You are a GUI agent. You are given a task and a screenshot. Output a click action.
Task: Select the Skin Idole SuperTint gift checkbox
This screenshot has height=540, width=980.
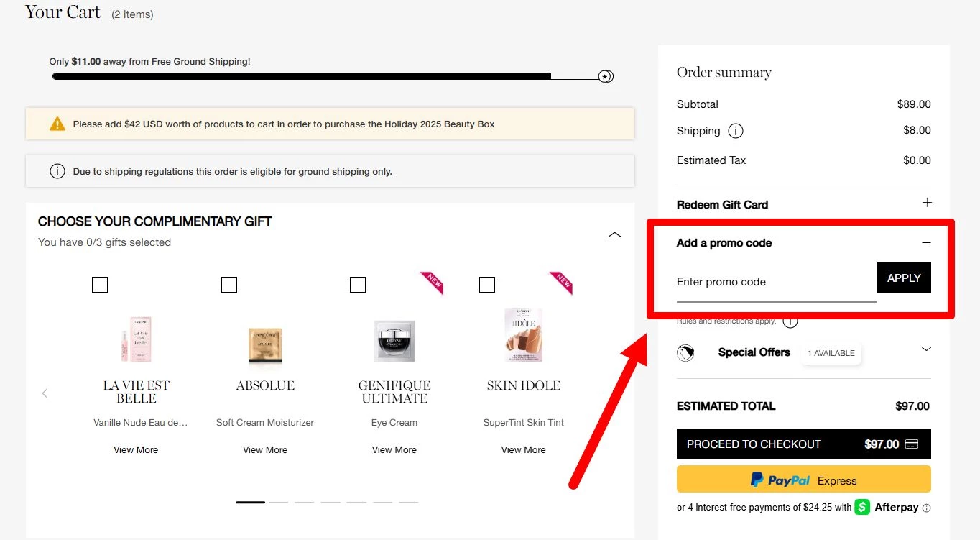[487, 285]
